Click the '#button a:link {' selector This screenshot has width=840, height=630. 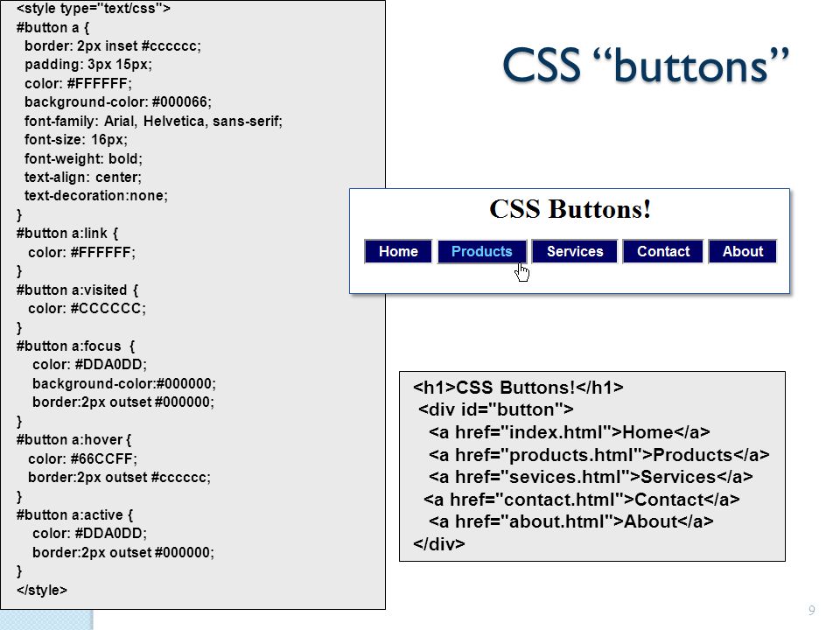67,234
